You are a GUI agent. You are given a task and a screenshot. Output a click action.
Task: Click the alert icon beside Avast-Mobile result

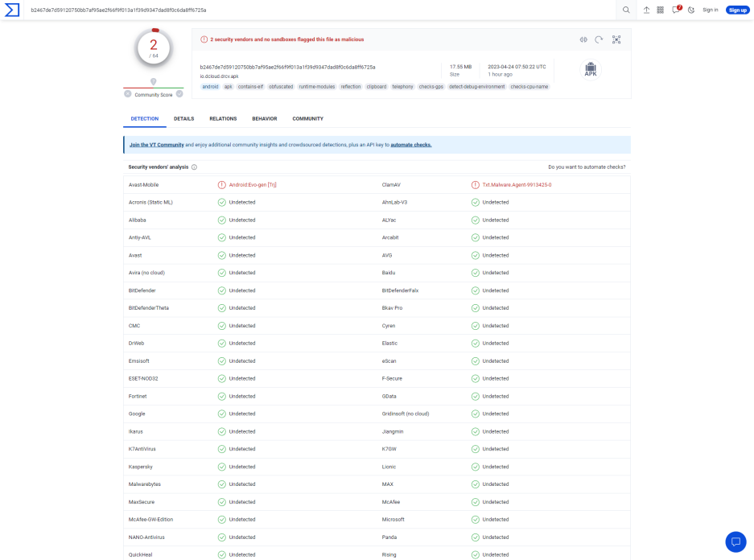pyautogui.click(x=221, y=184)
